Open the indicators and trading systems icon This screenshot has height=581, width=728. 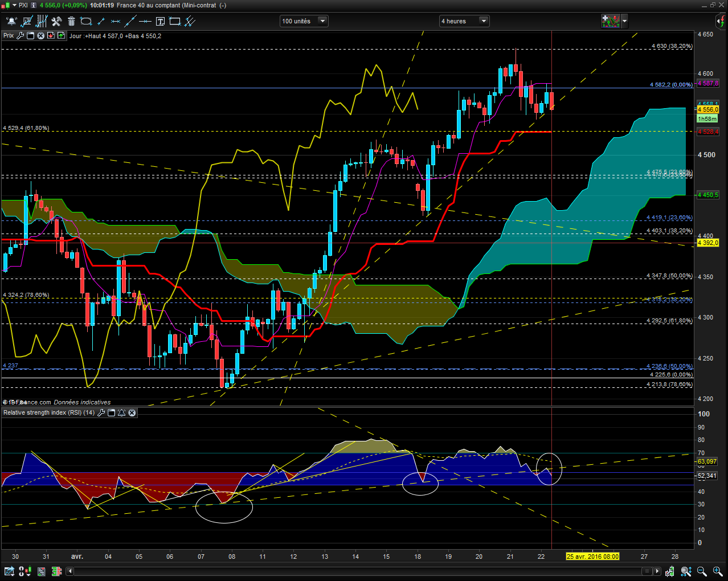point(27,22)
